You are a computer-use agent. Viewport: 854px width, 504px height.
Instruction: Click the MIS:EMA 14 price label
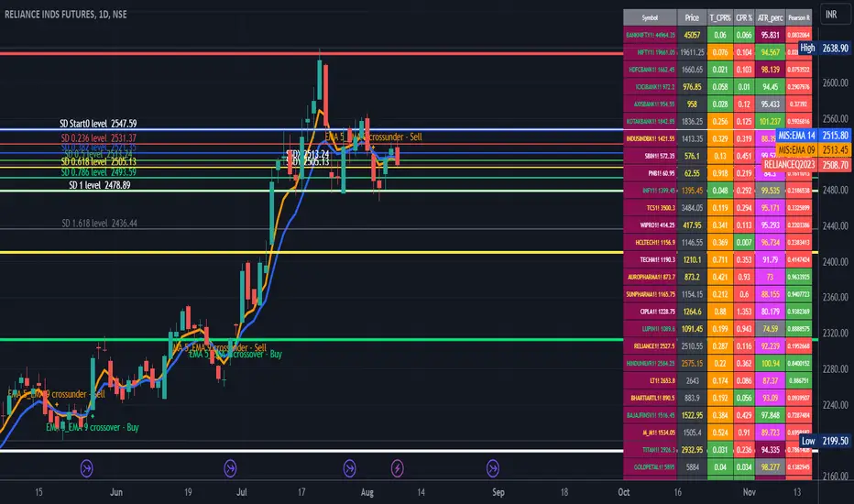point(813,135)
